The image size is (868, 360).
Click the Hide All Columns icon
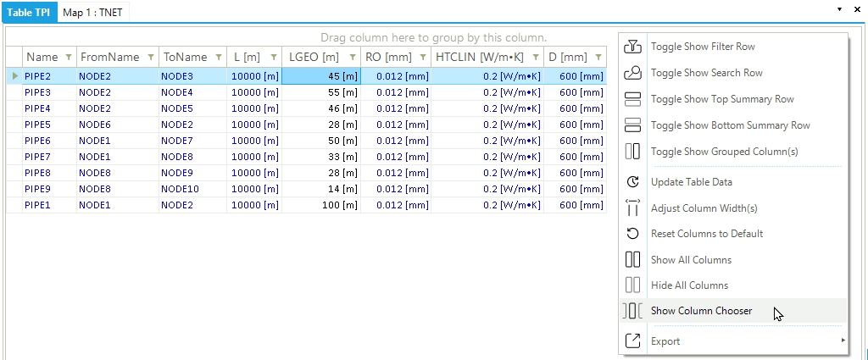(632, 285)
